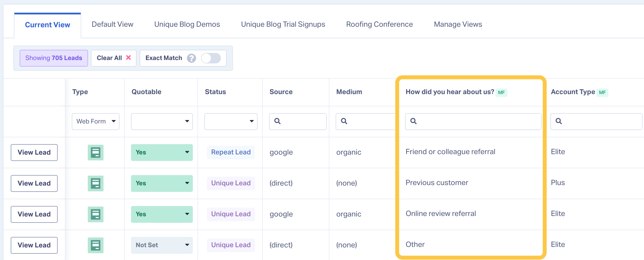Open the Roofing Conference tab
644x260 pixels.
[379, 24]
